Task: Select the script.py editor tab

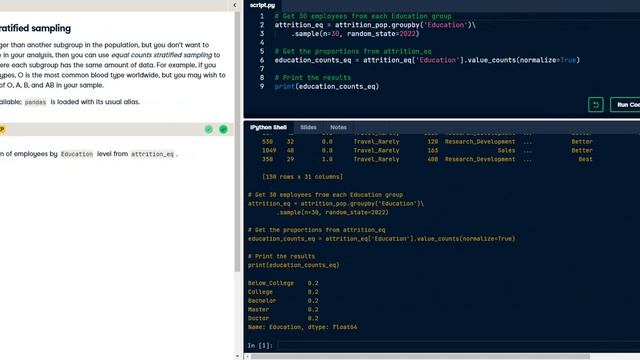Action: point(262,5)
